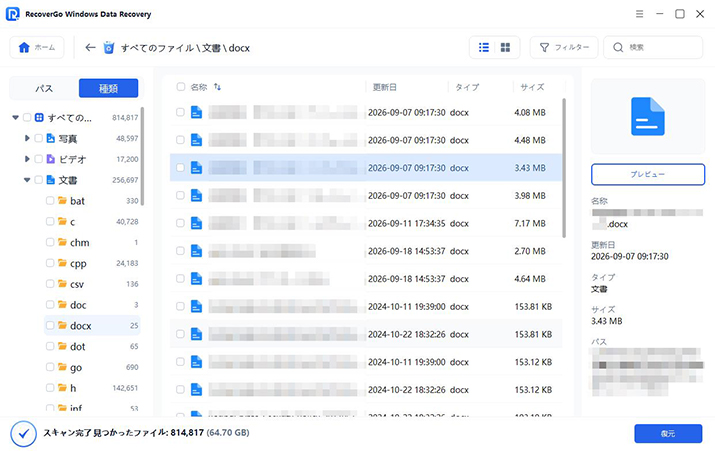Click the c folder icon
715x451 pixels.
tap(62, 221)
